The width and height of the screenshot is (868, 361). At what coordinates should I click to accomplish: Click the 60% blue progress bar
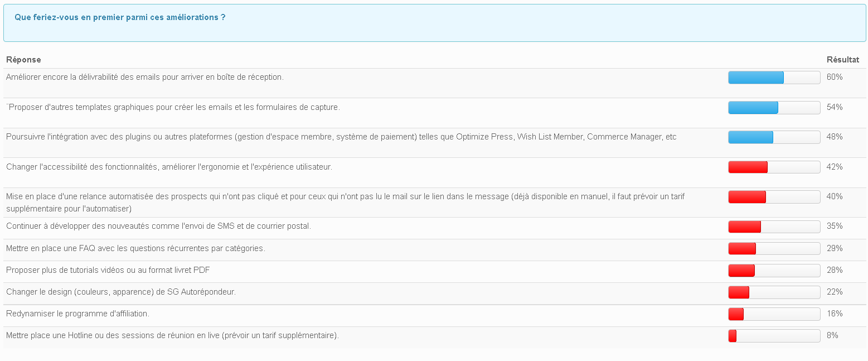point(774,78)
